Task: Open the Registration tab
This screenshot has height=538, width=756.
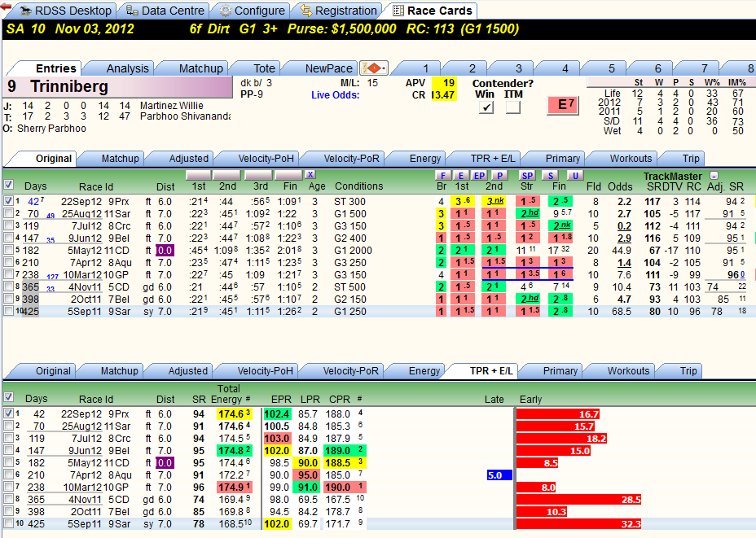Action: click(x=338, y=11)
